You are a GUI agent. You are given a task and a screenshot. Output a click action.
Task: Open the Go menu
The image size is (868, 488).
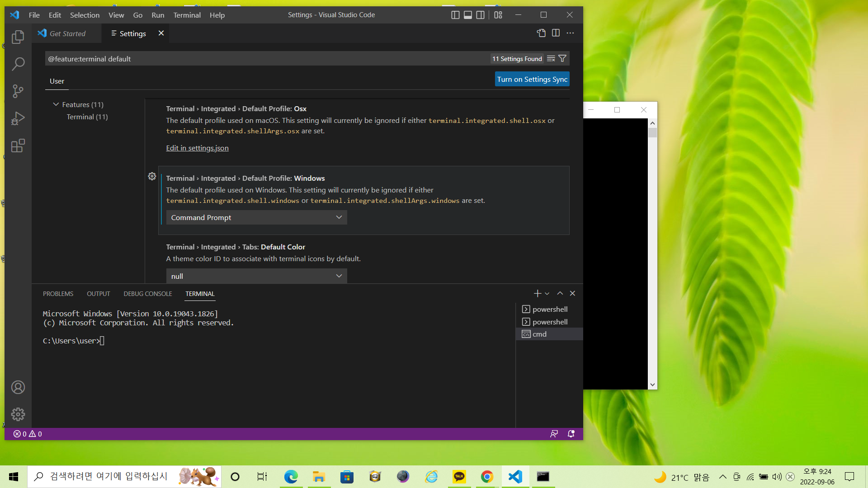point(138,15)
